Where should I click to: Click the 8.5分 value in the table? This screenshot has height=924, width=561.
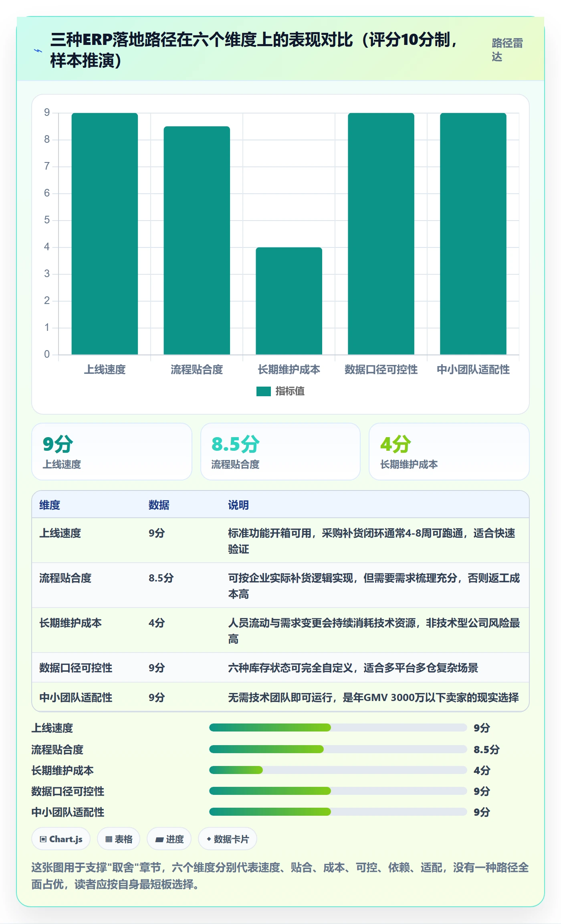161,578
